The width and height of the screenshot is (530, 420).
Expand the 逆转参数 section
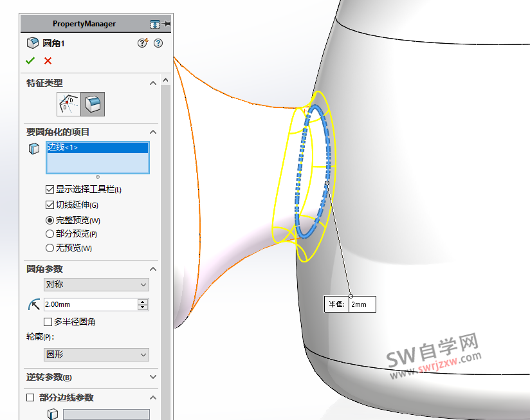(x=153, y=377)
